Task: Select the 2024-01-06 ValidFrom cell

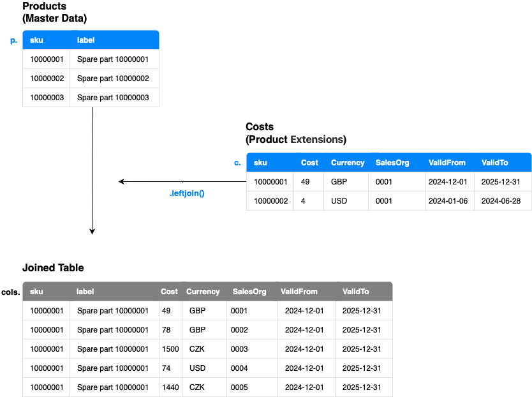Action: coord(448,201)
